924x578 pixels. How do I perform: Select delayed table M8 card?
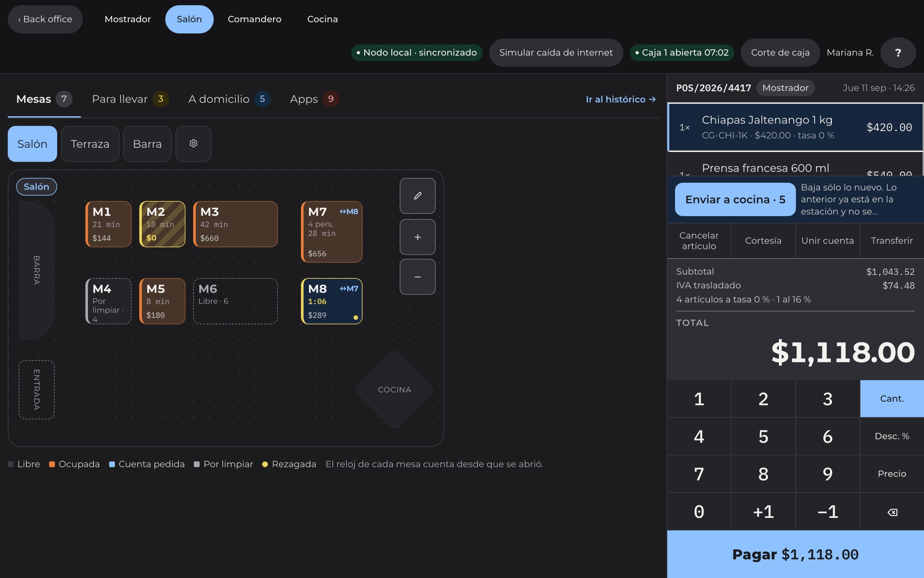click(x=332, y=301)
